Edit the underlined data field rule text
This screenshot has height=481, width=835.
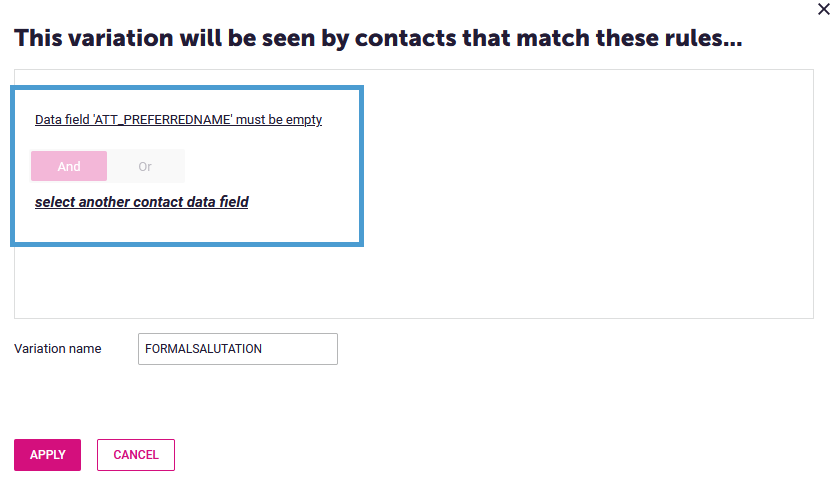[x=178, y=119]
